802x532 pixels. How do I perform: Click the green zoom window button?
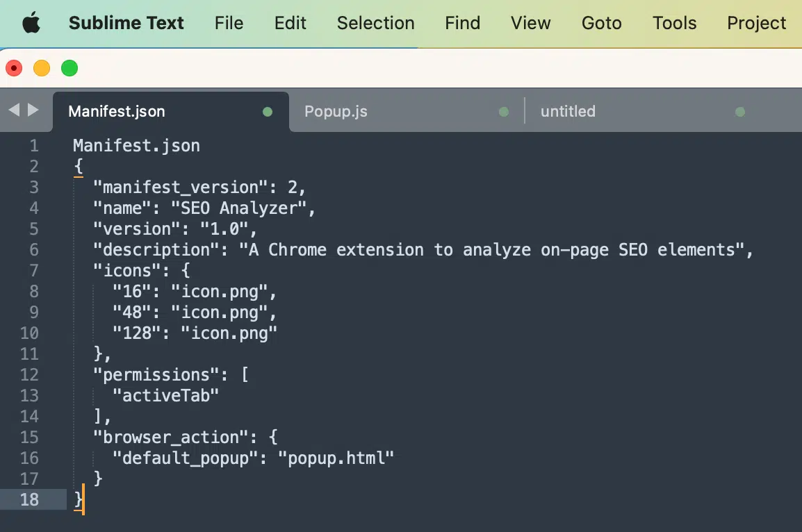[69, 68]
